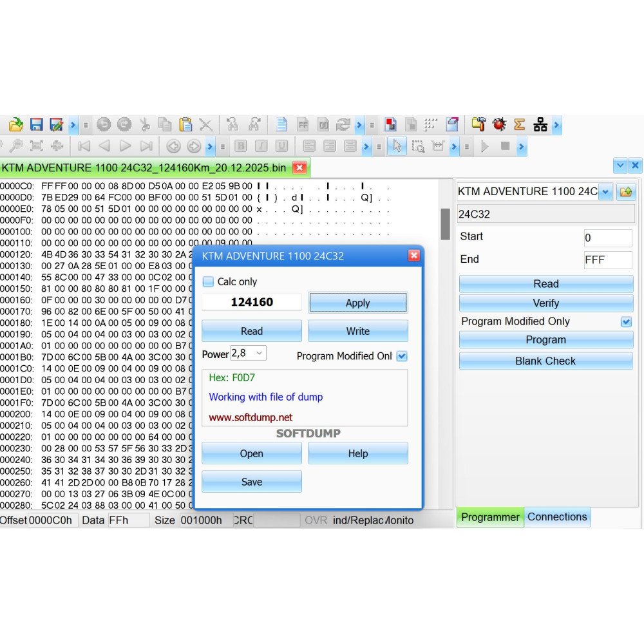This screenshot has height=644, width=644.
Task: Click the Help button in dialog
Action: 357,453
